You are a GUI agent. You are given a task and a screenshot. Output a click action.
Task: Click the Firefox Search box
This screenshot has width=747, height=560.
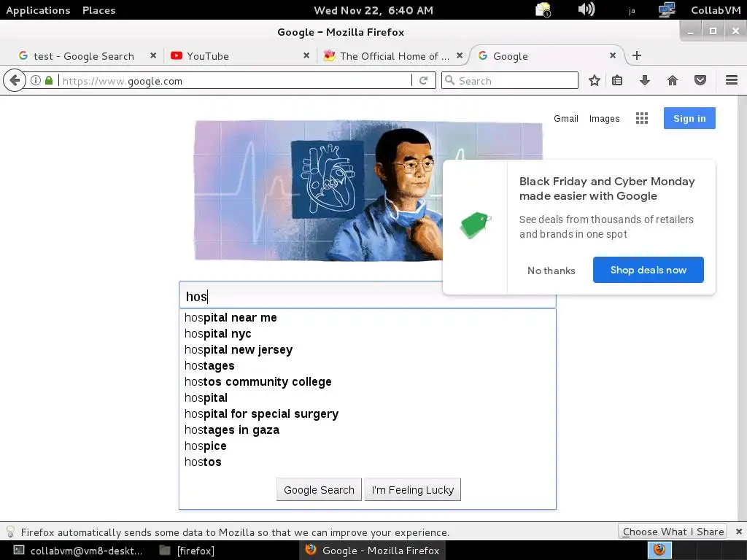[x=510, y=80]
